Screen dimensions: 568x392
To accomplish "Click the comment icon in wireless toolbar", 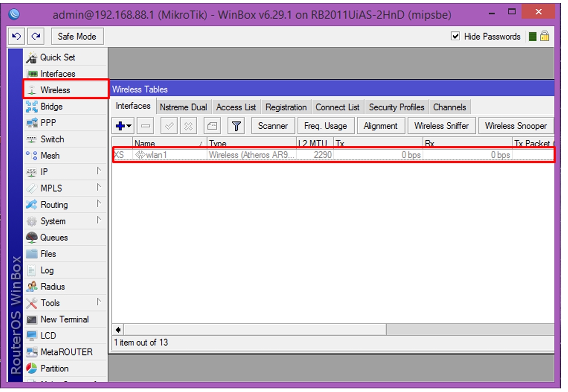I will 212,126.
